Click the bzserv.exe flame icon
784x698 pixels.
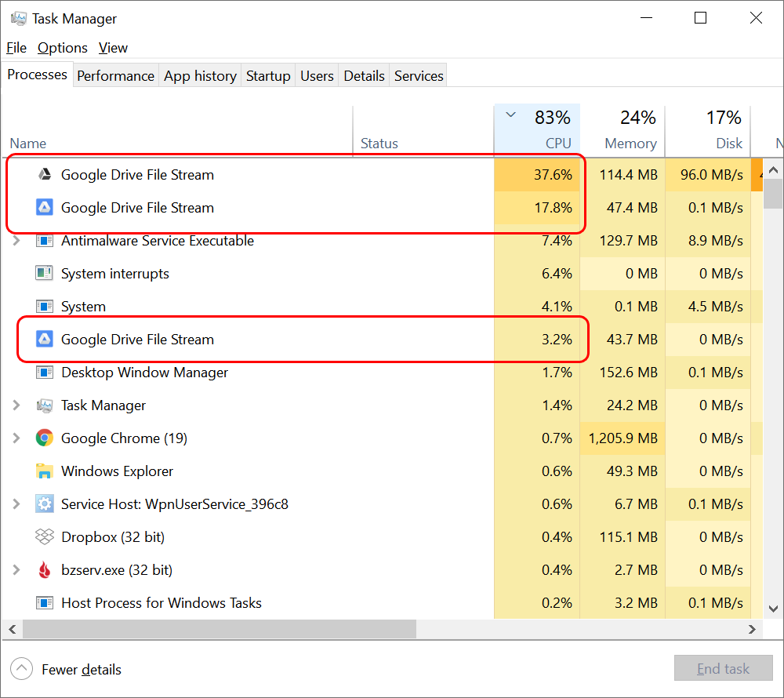(x=45, y=570)
